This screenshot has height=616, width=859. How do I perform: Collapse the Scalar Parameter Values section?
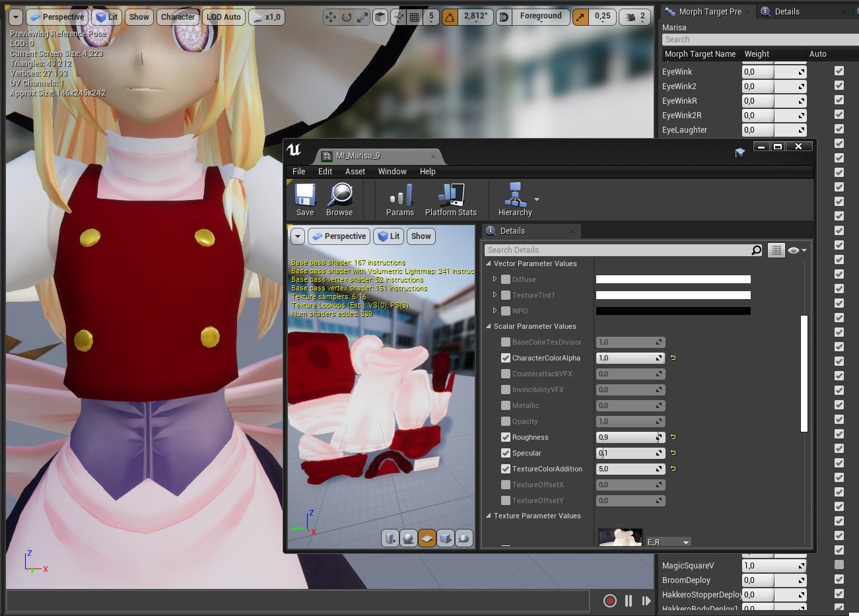(489, 326)
